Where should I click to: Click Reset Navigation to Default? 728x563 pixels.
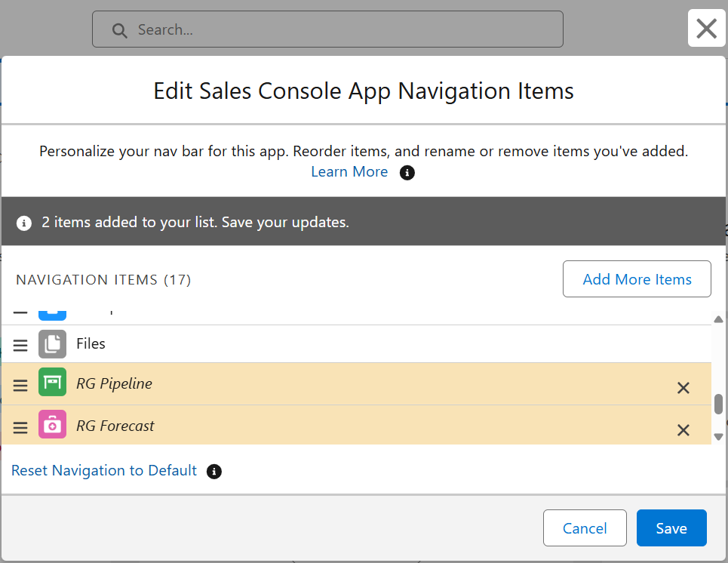(x=104, y=471)
